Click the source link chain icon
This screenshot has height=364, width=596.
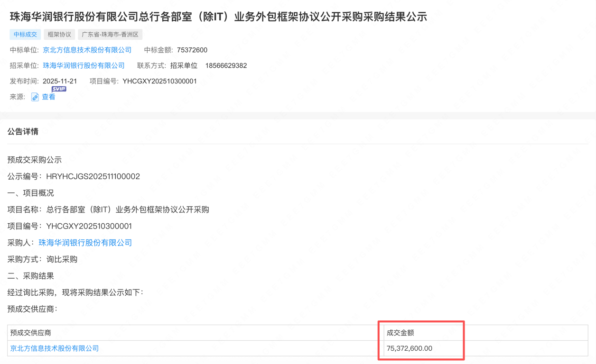(35, 97)
